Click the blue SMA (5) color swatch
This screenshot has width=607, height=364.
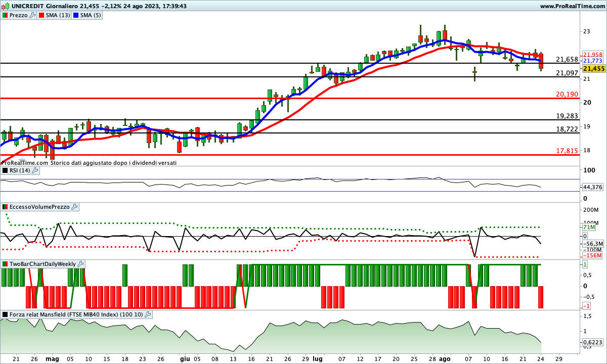click(x=77, y=15)
